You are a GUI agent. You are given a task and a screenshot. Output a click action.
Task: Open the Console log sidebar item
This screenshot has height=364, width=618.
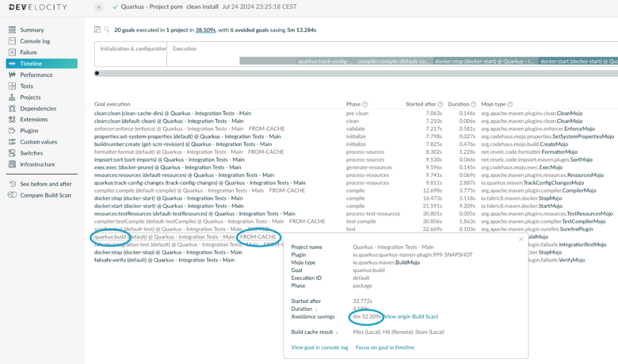[34, 41]
